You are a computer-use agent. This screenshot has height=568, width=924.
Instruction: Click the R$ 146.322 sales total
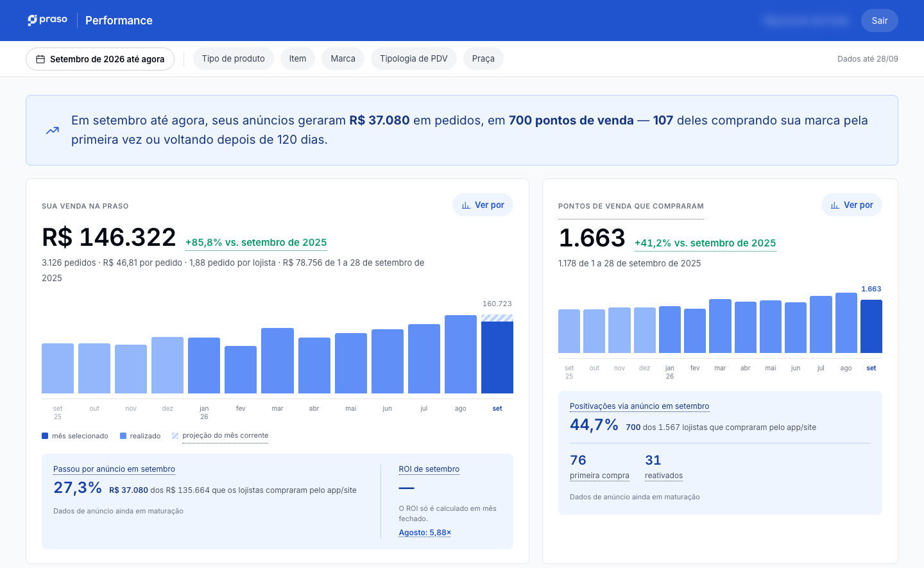[x=109, y=237]
